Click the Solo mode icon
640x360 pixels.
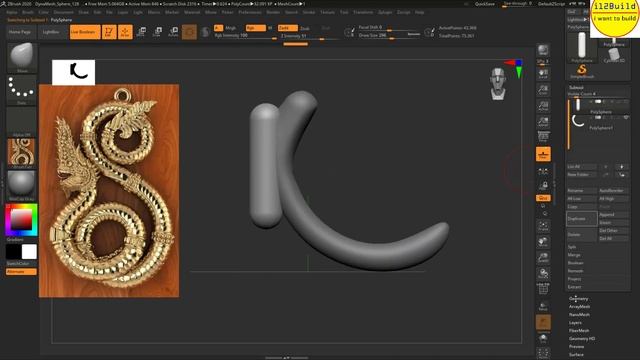[543, 338]
